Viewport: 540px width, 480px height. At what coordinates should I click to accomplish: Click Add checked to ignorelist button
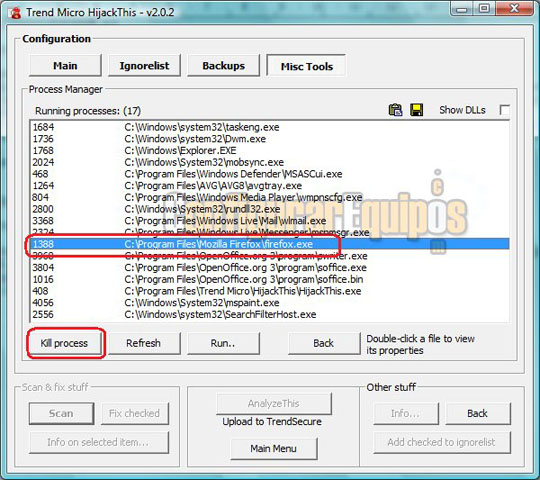(x=442, y=442)
